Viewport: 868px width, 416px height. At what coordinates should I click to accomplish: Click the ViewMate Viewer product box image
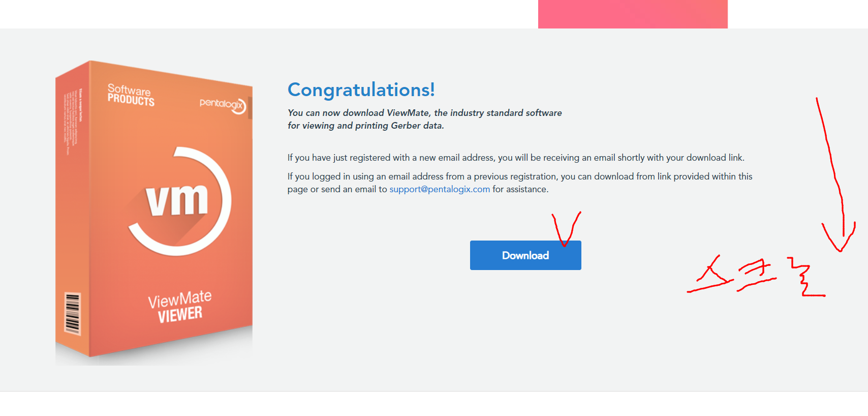point(154,213)
